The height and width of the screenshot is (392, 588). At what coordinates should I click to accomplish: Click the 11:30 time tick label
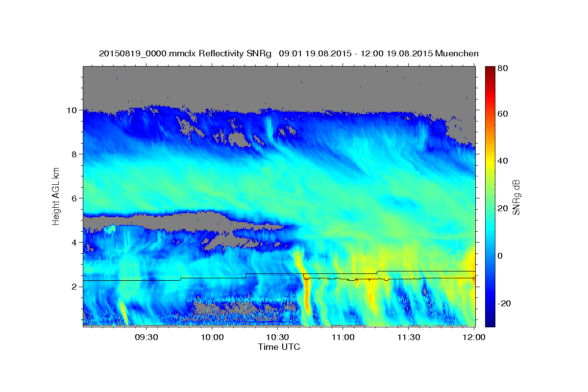[x=408, y=337]
